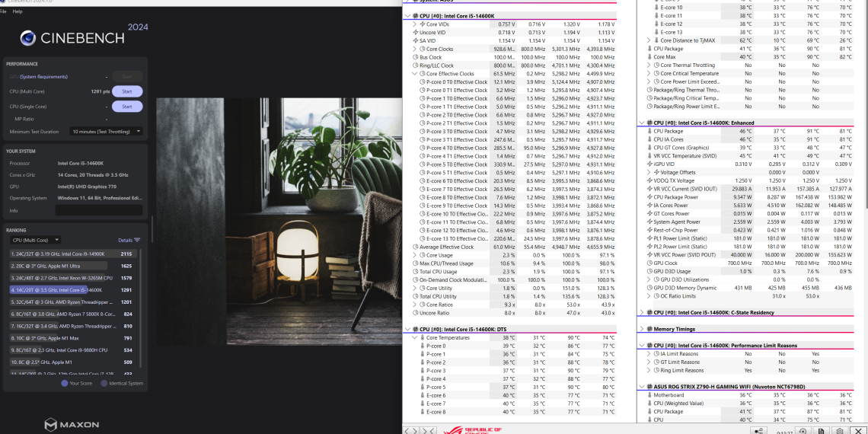Close HWiNFO sensors with X button
The height and width of the screenshot is (434, 868).
coord(858,431)
